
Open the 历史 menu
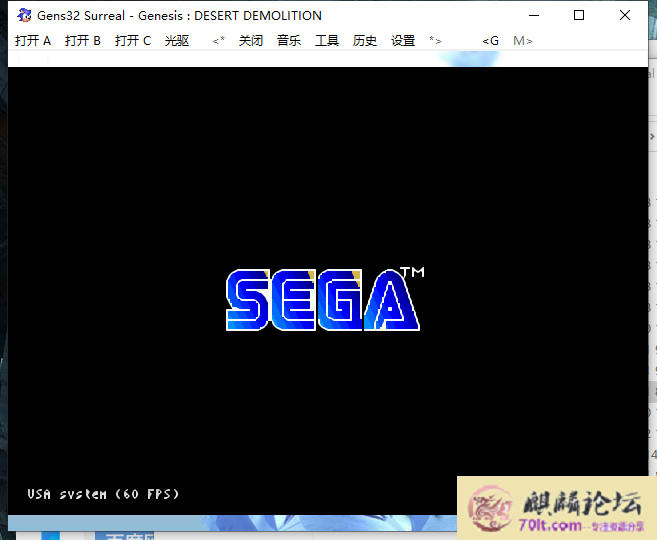tap(365, 41)
